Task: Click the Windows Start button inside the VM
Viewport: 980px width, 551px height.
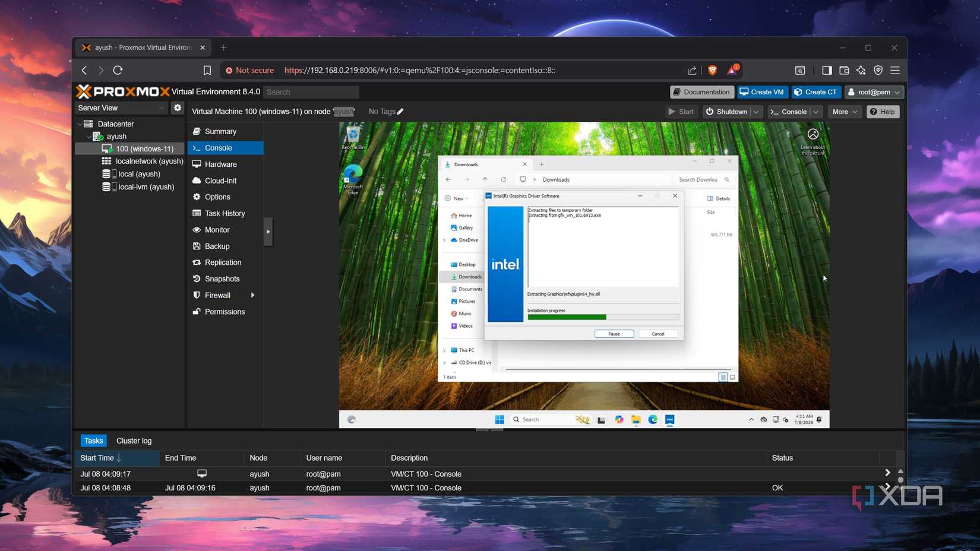Action: pos(498,419)
